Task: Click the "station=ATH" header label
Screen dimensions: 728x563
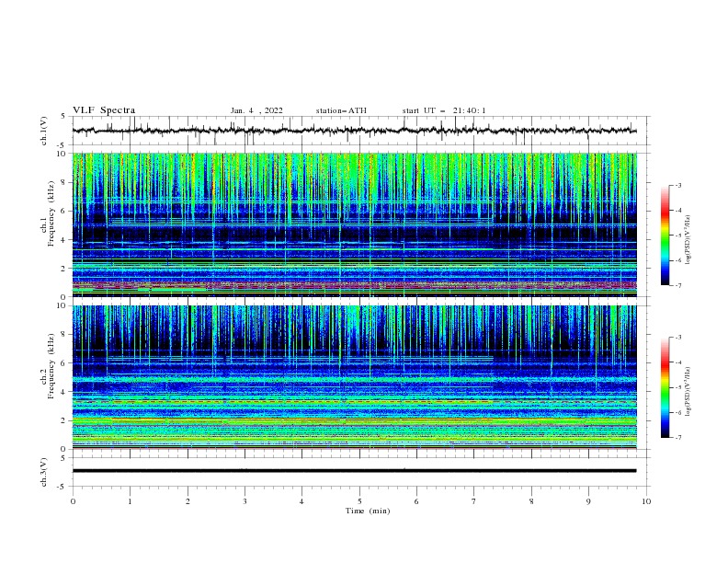Action: coord(341,110)
